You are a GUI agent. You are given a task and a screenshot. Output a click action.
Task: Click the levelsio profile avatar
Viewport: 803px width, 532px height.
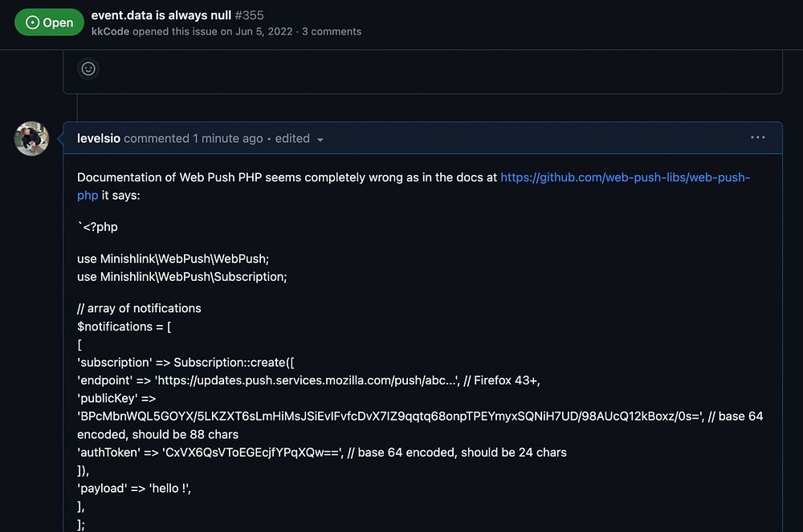[x=31, y=138]
